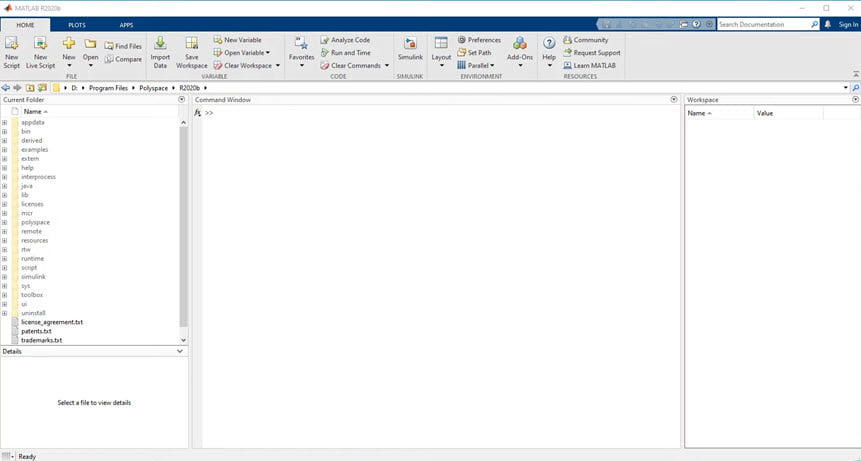Open the Add-Ons menu icon
The image size is (861, 461).
coord(520,43)
